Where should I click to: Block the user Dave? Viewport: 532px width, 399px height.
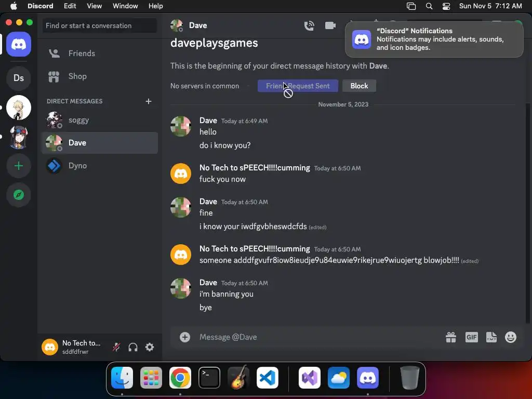tap(359, 86)
